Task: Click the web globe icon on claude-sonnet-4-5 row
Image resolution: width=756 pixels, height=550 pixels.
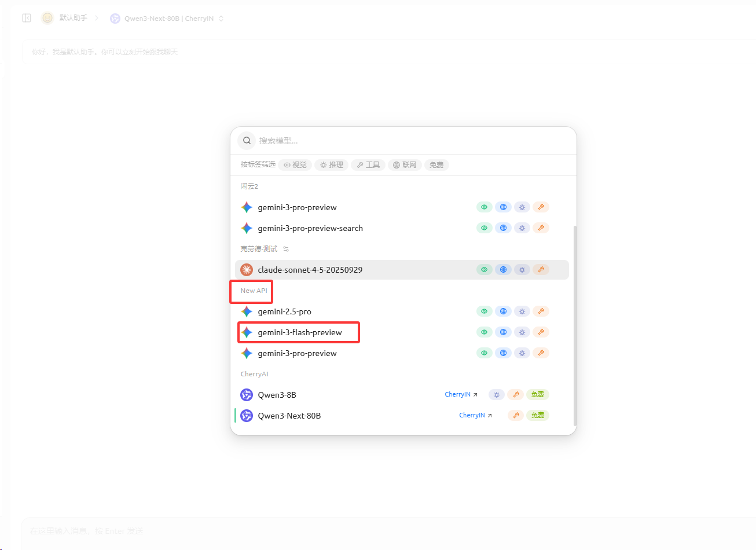Action: click(x=503, y=270)
